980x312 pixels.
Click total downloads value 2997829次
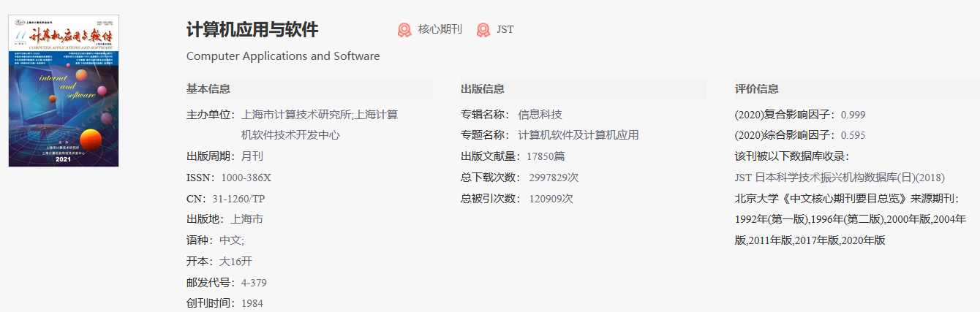point(554,178)
